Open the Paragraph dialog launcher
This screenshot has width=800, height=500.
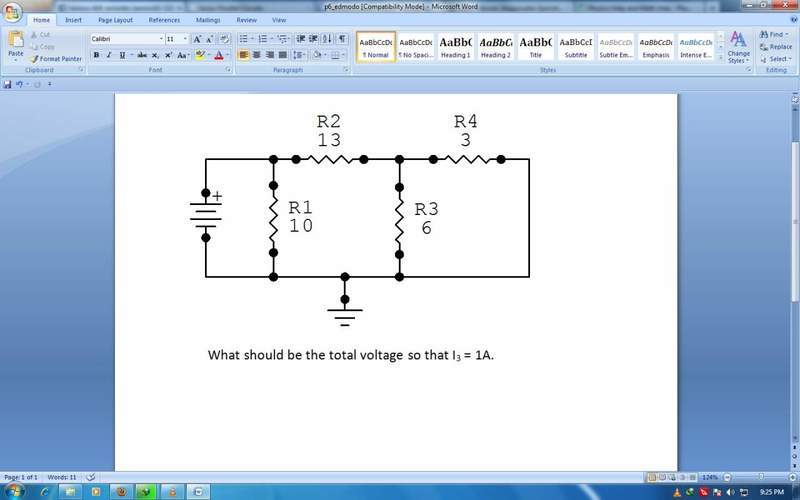click(345, 70)
